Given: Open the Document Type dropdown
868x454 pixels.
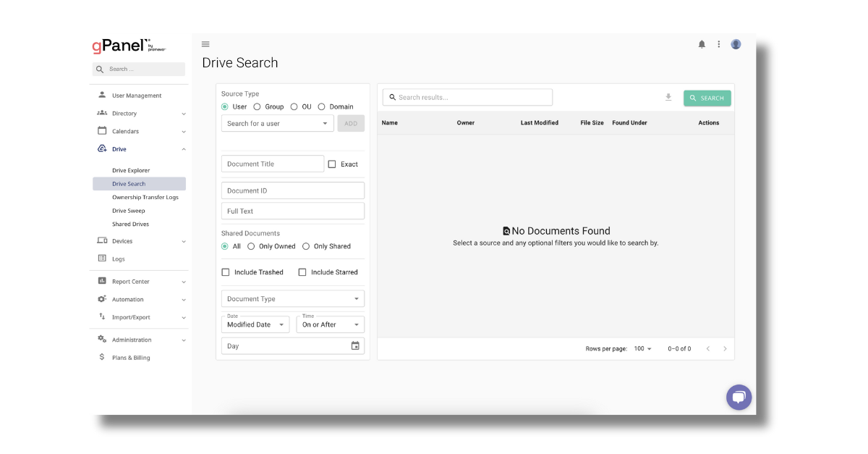Looking at the screenshot, I should 292,298.
